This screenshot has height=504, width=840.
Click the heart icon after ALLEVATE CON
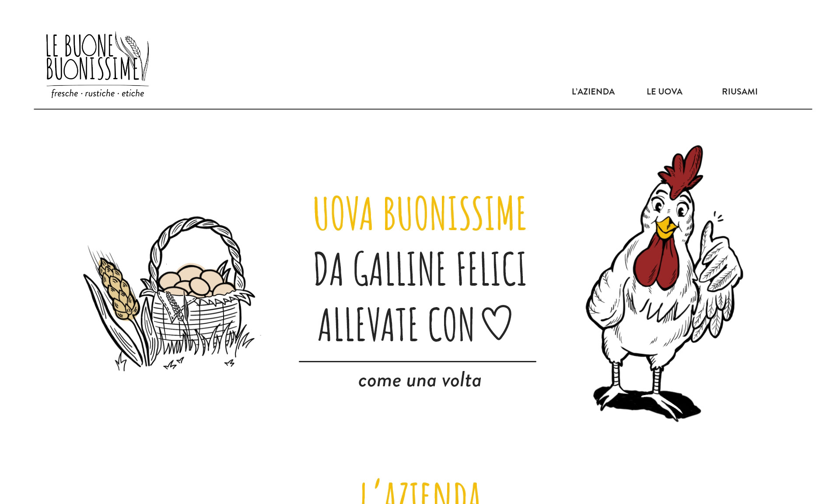tap(496, 323)
